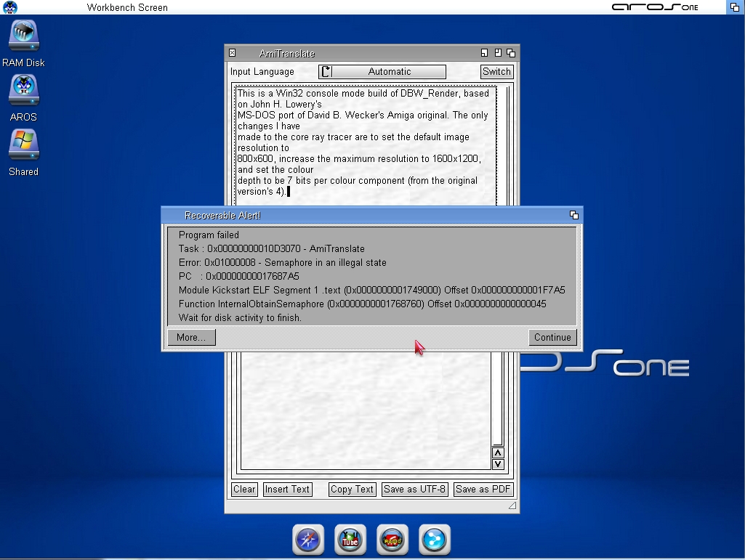
Task: Click the 'Module Kickstart ELF Segment' line
Action: pyautogui.click(x=371, y=291)
